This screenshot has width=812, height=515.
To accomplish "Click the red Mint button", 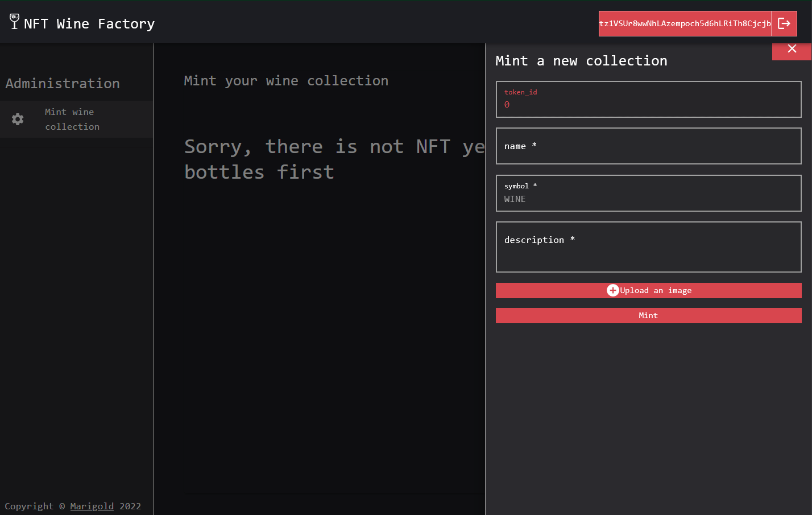I will click(648, 315).
